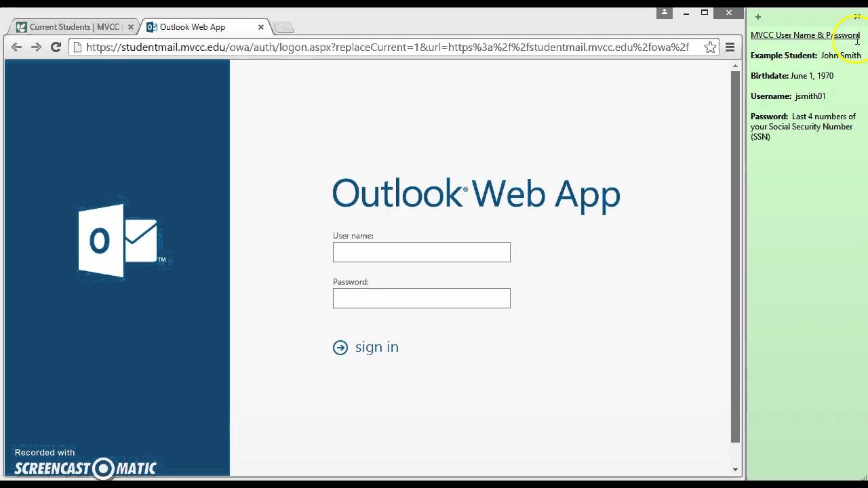This screenshot has width=868, height=488.
Task: Click the 'Password: Last 4 numbers' note text
Action: 803,127
